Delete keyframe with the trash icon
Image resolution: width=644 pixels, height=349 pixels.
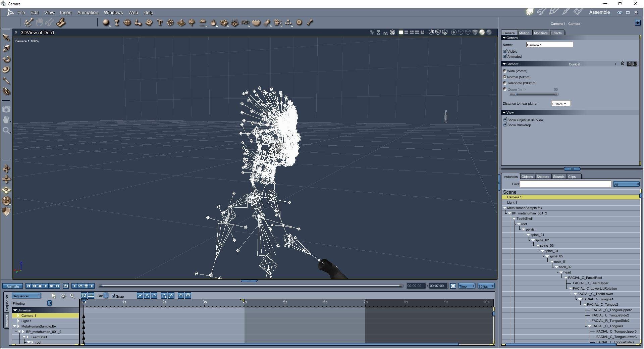click(x=86, y=286)
